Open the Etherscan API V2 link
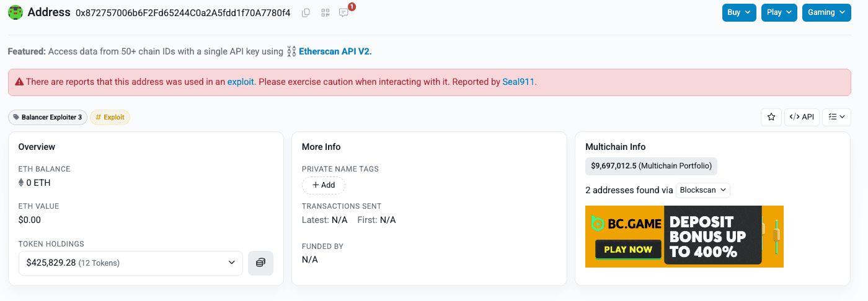Image resolution: width=868 pixels, height=301 pixels. [x=335, y=51]
